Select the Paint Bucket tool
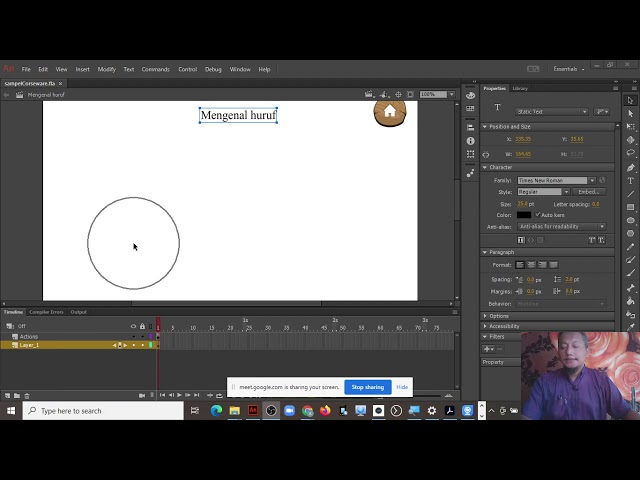Viewport: 640px width, 480px height. tap(630, 301)
